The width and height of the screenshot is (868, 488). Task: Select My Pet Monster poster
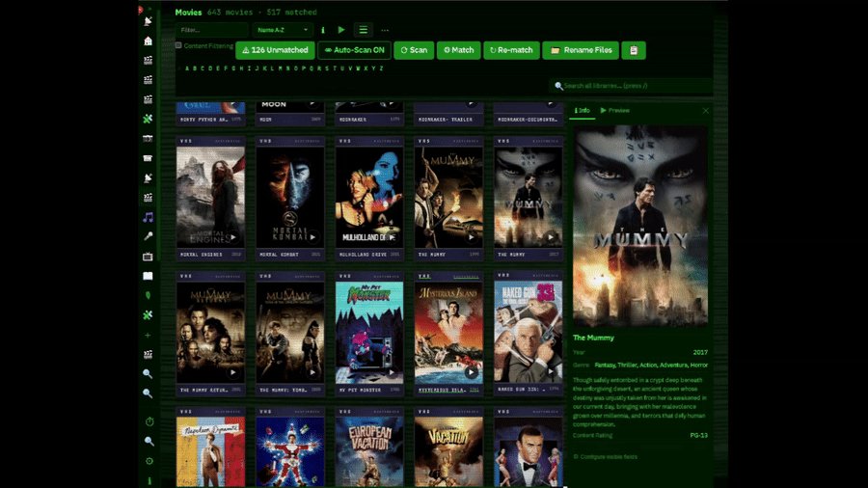coord(369,332)
